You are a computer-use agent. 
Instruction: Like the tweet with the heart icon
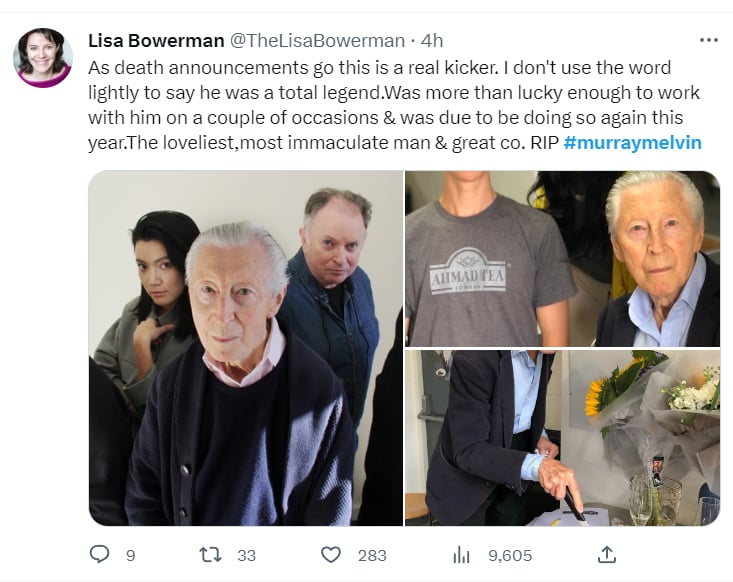click(330, 554)
